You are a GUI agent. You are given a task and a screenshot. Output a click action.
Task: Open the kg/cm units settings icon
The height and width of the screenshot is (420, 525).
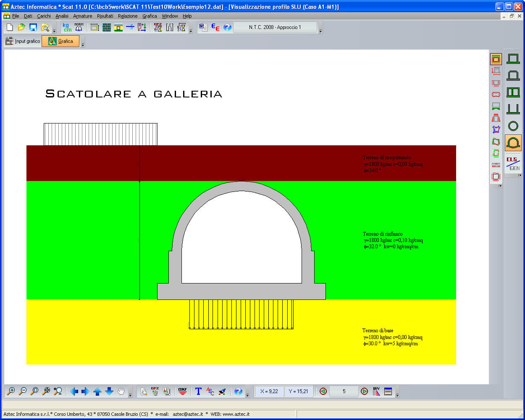pyautogui.click(x=67, y=28)
